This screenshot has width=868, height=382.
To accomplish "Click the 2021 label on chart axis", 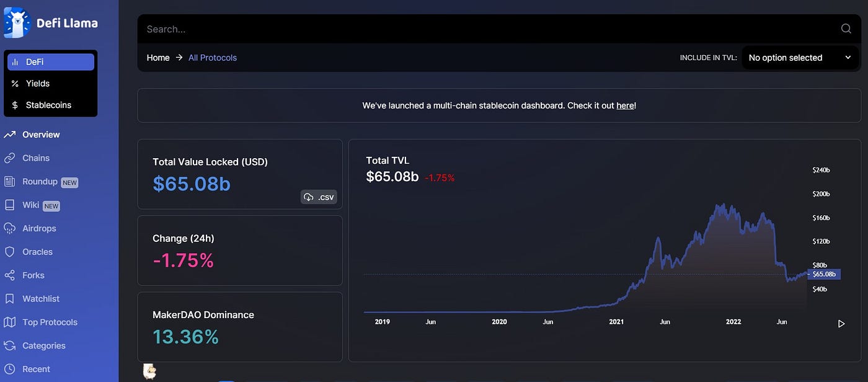I will tap(616, 322).
